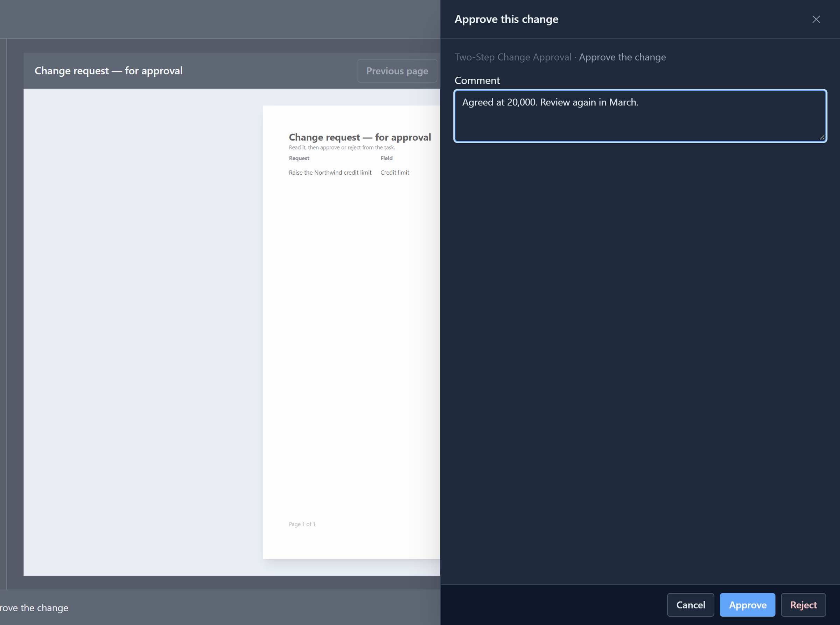Click the Comment field label
Screen dimensions: 840x625
tap(477, 81)
